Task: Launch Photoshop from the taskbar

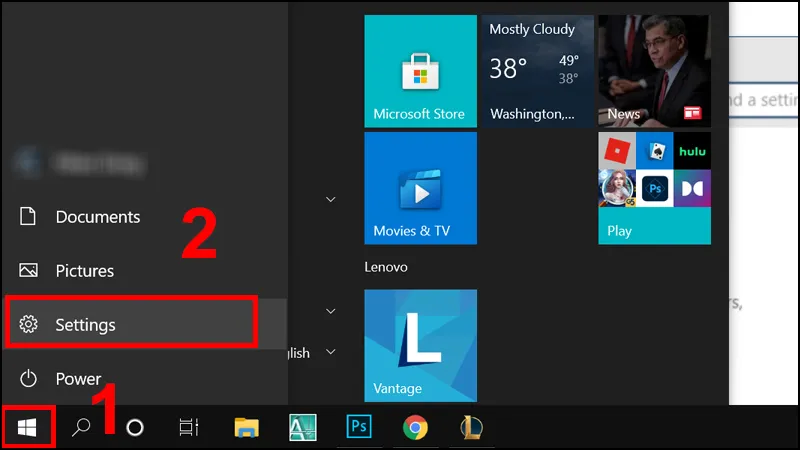Action: [x=359, y=428]
